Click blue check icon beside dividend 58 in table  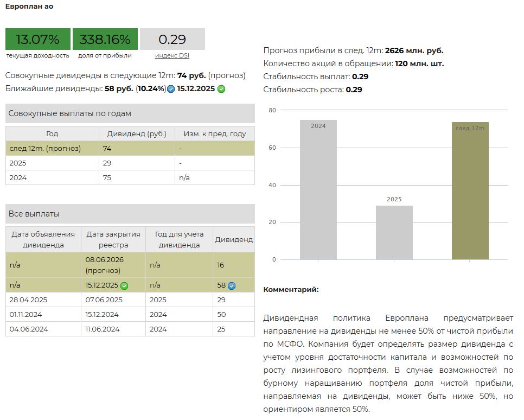(232, 285)
